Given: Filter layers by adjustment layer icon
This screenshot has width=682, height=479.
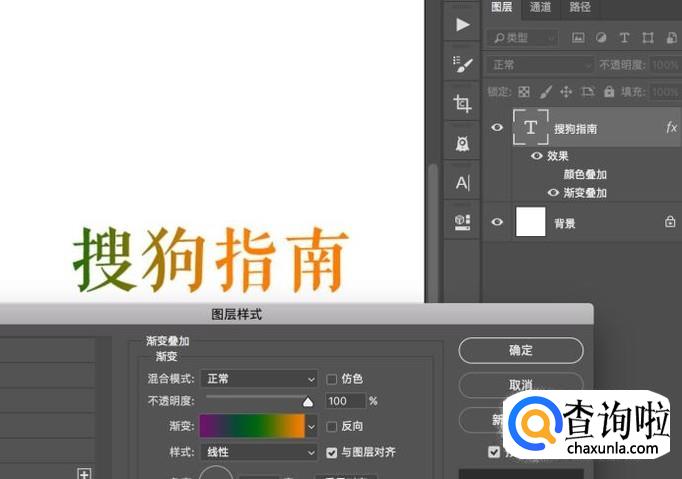Looking at the screenshot, I should pos(601,38).
